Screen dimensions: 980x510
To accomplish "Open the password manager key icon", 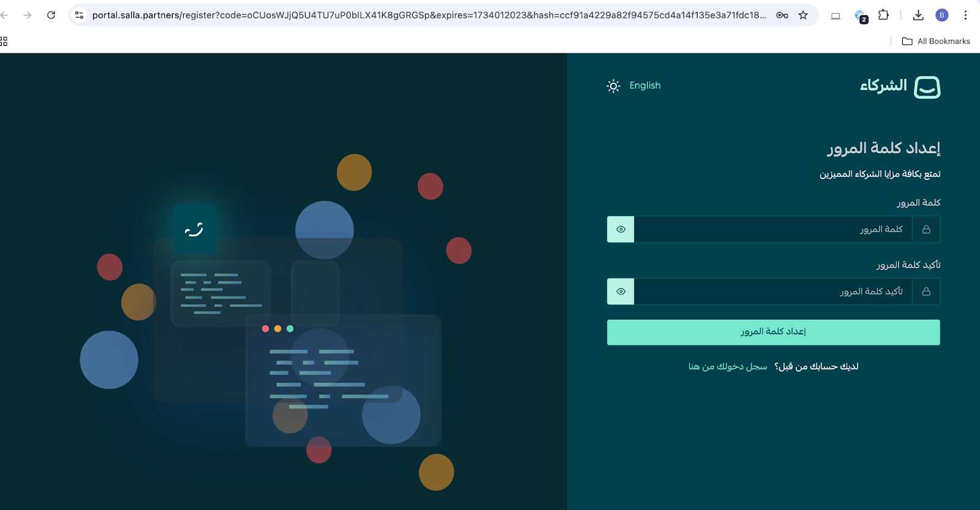I will pyautogui.click(x=782, y=15).
